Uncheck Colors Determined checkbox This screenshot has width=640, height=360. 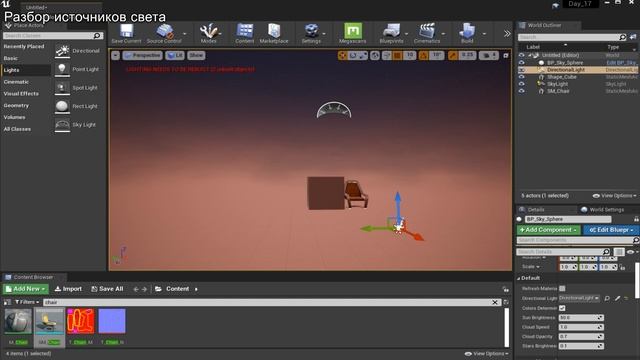[x=562, y=308]
